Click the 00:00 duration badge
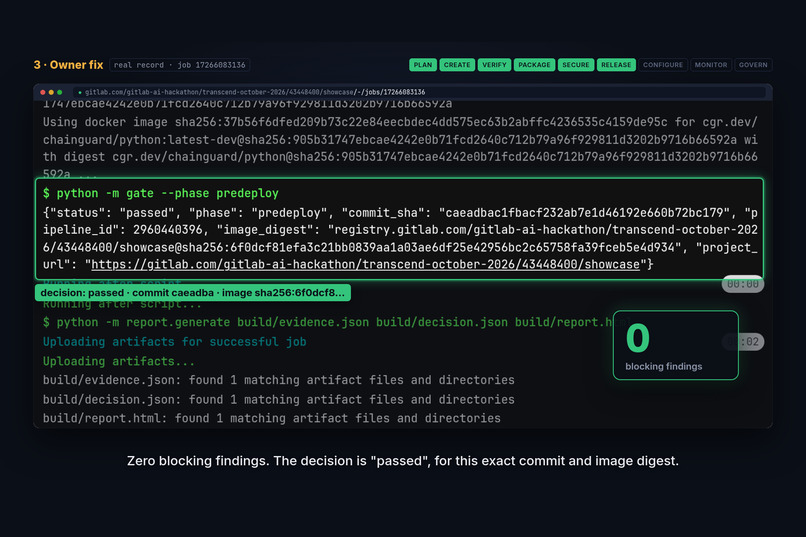 (x=743, y=284)
